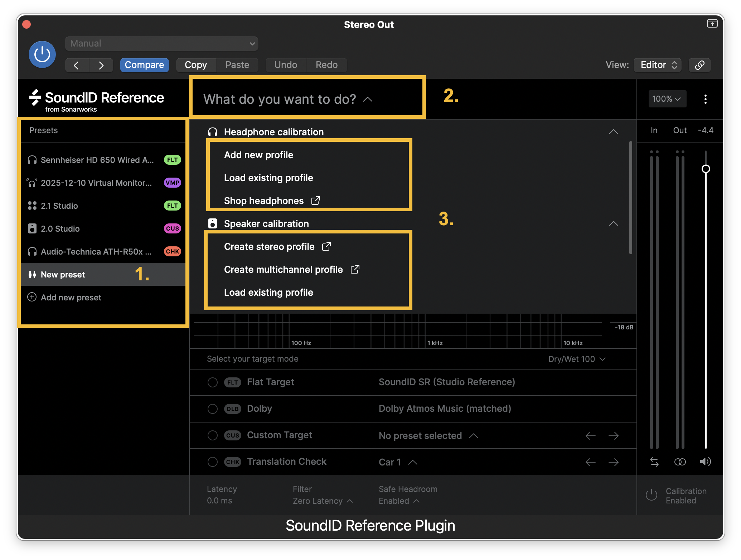
Task: Select the Audio-Technica ATH-R50x preset
Action: click(x=103, y=252)
